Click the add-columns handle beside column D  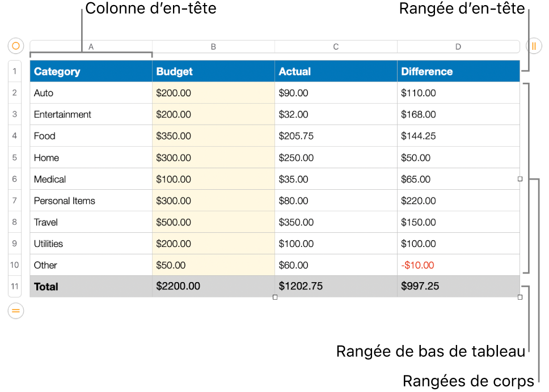click(534, 46)
